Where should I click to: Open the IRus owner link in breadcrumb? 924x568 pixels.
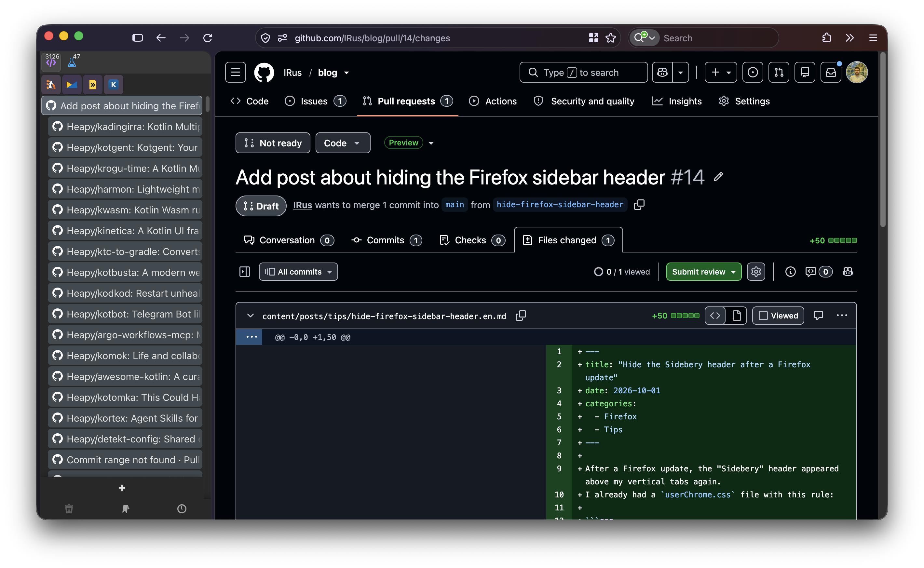point(292,73)
